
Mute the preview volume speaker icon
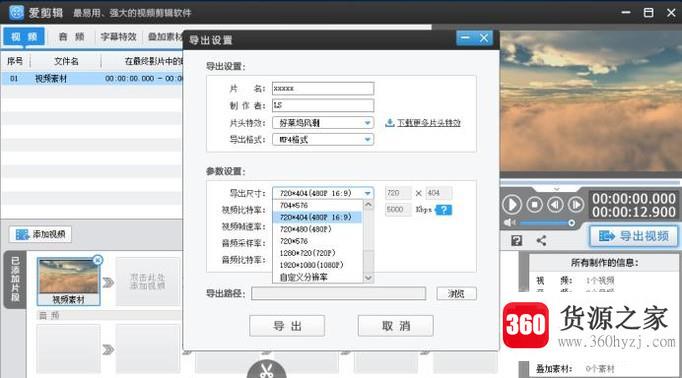click(509, 223)
